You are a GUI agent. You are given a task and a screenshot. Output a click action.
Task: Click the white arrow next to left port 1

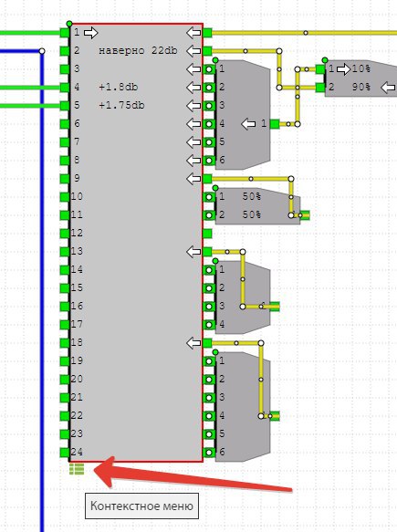point(90,33)
